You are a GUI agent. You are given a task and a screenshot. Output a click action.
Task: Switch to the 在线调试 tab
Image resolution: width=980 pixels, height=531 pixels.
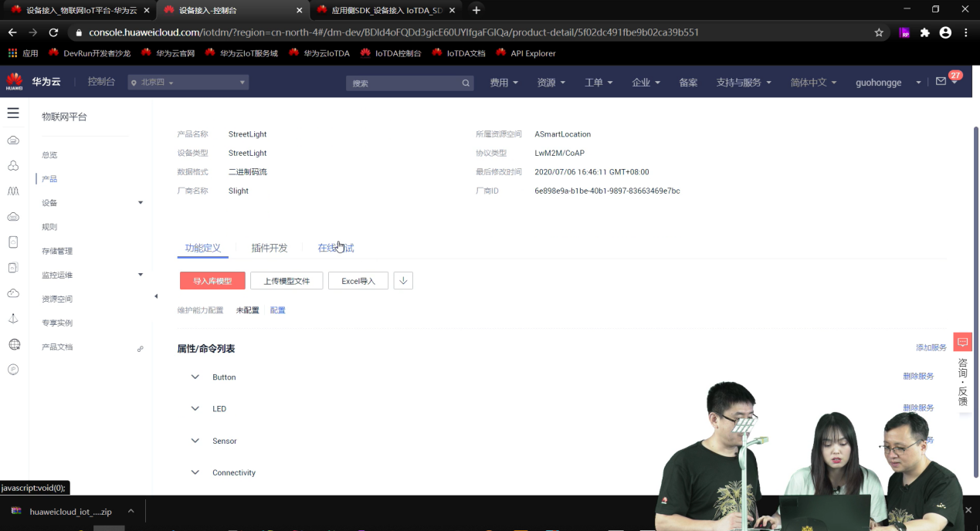[x=336, y=248]
